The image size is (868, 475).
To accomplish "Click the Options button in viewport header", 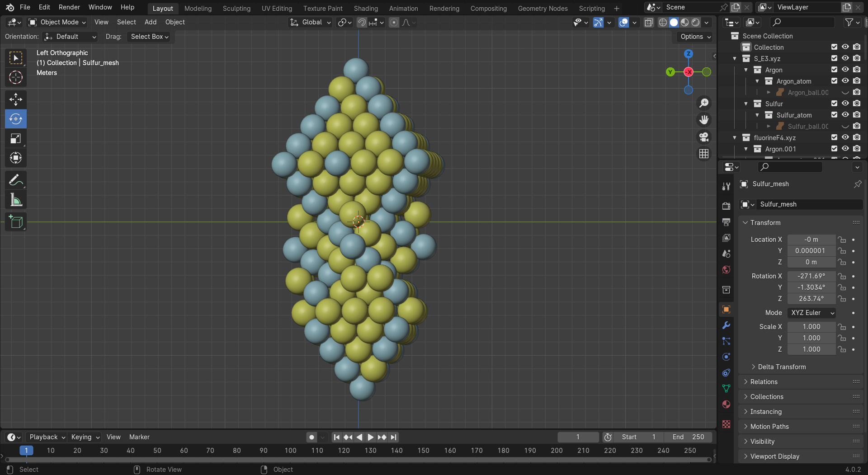I will (695, 37).
